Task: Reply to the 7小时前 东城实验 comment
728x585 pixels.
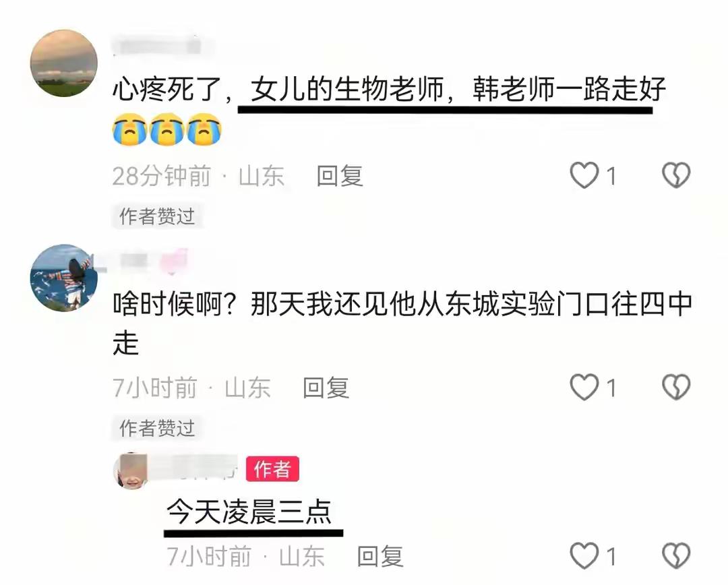Action: [x=326, y=388]
